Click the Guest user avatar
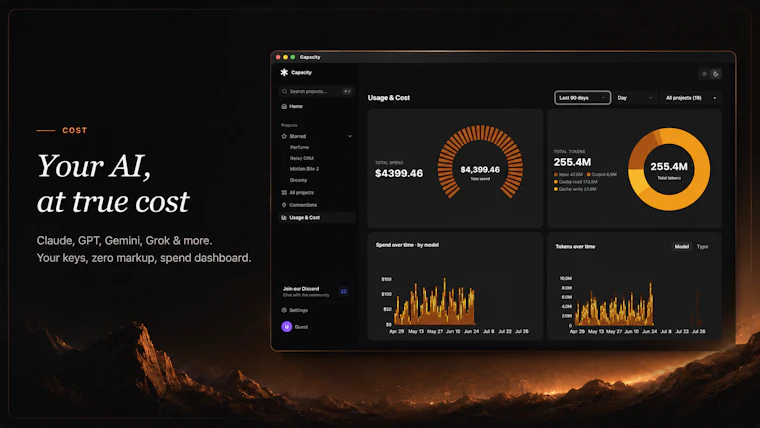Image resolution: width=760 pixels, height=428 pixels. [286, 327]
